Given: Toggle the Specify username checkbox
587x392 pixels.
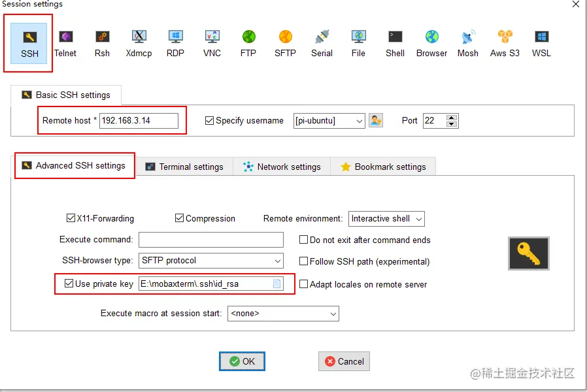Looking at the screenshot, I should tap(209, 120).
